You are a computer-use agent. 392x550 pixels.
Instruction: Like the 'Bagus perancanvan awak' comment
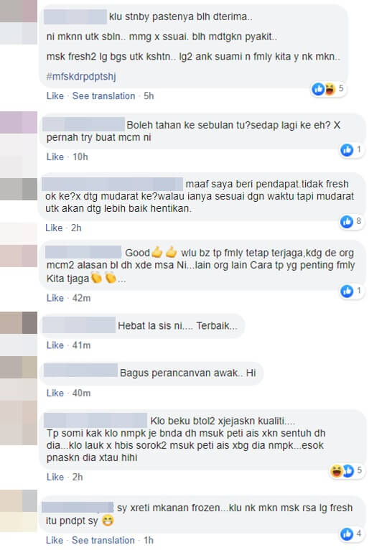(55, 393)
